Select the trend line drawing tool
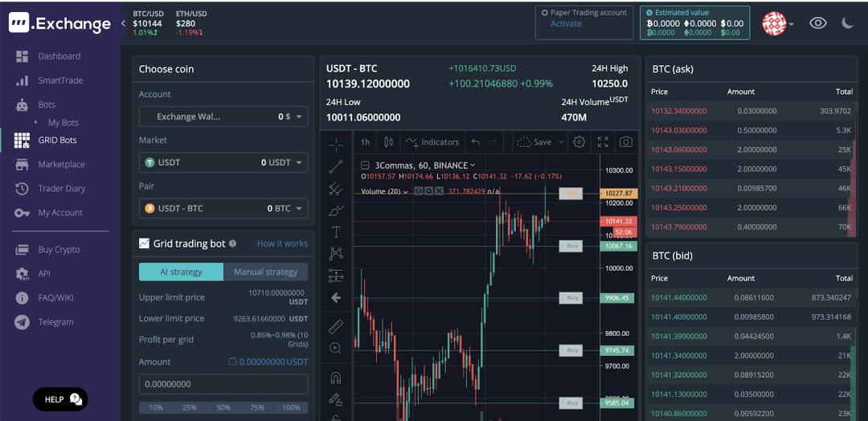 point(336,166)
